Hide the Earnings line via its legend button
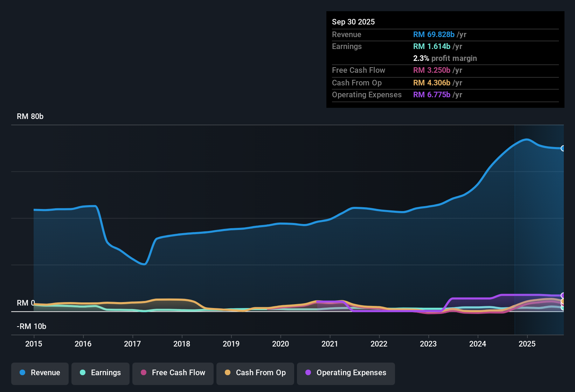This screenshot has width=575, height=392. pyautogui.click(x=100, y=373)
